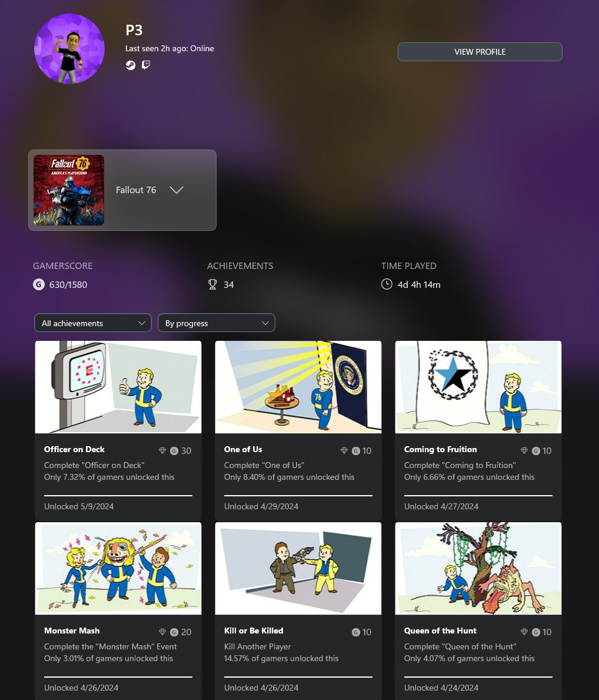Click the P3 gamertag name

click(x=134, y=31)
